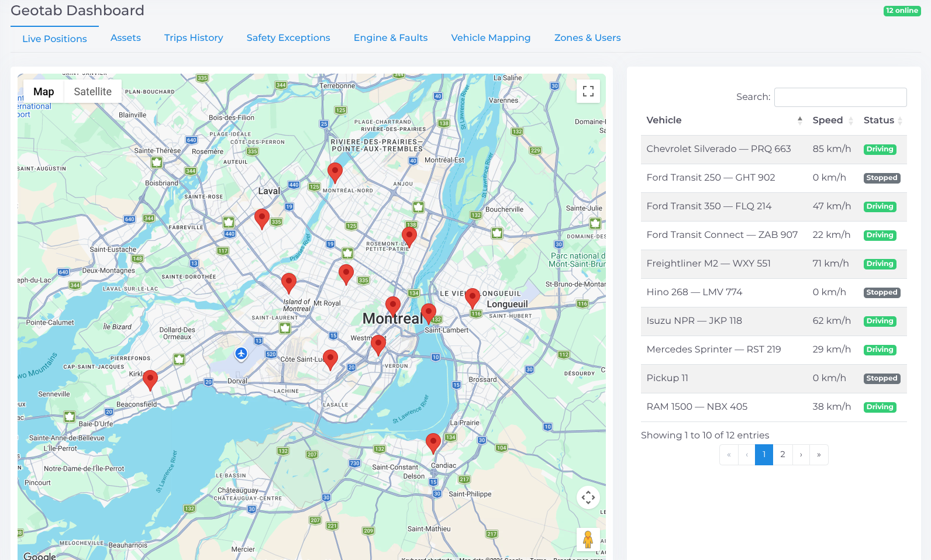
Task: Select the Isuzu NPR — JKP 118 row
Action: click(x=774, y=321)
